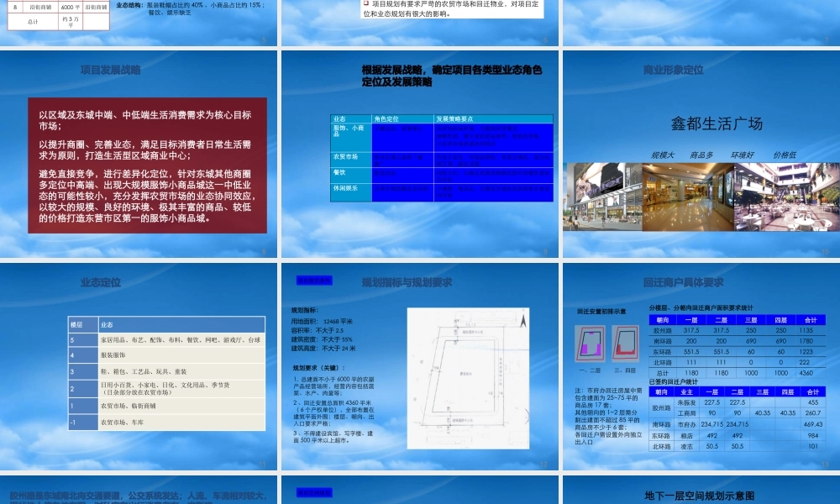Screen dimensions: 840x504
Task: Click the atrium seating area photo
Action: click(787, 197)
